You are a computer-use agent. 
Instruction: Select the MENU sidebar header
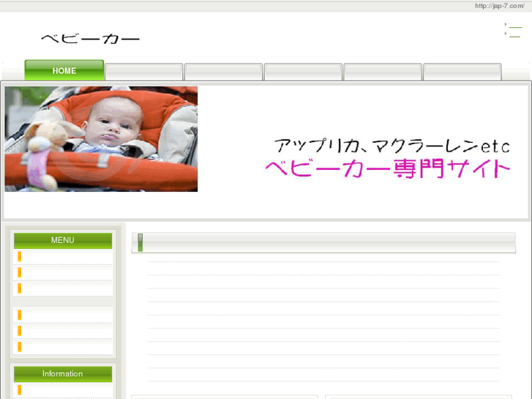pyautogui.click(x=63, y=240)
